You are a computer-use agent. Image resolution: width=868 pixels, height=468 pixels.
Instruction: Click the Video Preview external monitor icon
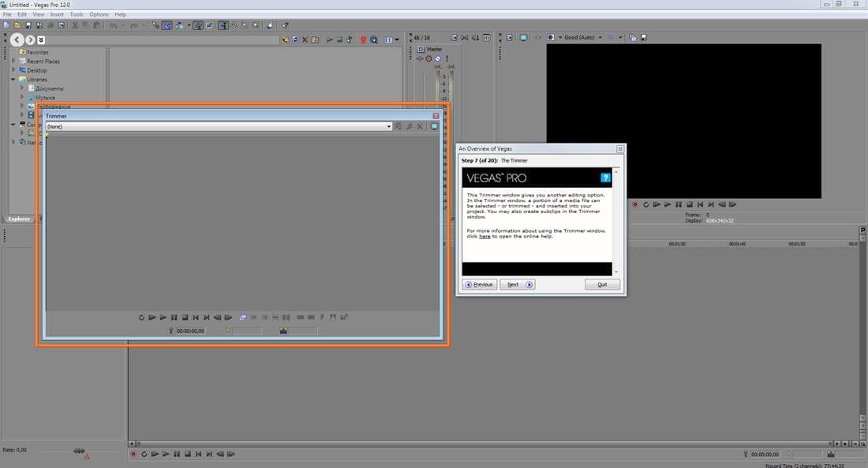click(x=523, y=38)
